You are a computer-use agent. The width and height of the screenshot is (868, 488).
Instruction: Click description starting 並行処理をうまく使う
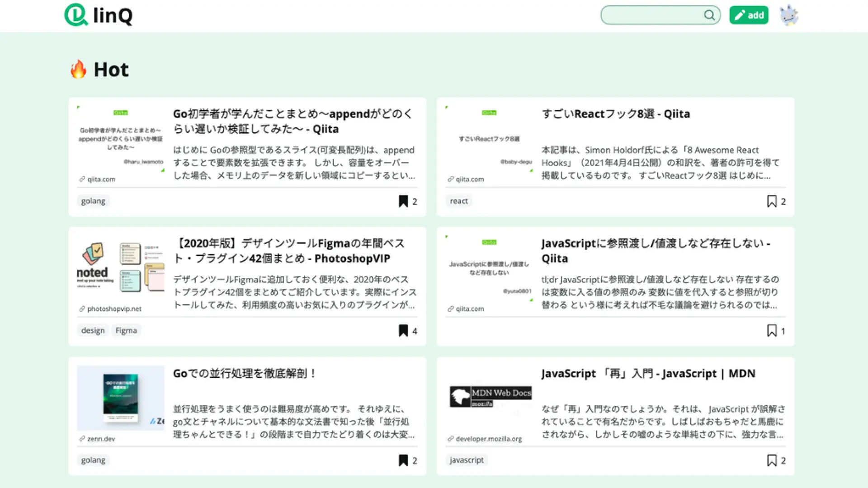click(294, 422)
